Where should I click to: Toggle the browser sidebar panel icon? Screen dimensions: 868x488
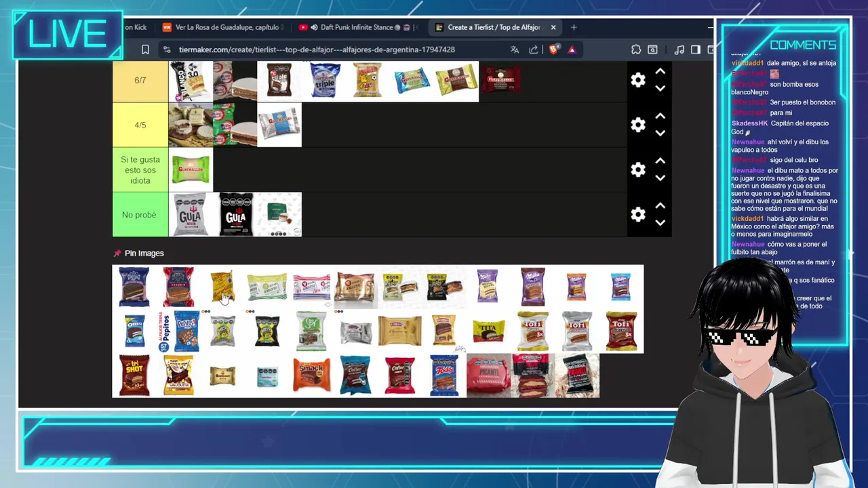(695, 49)
